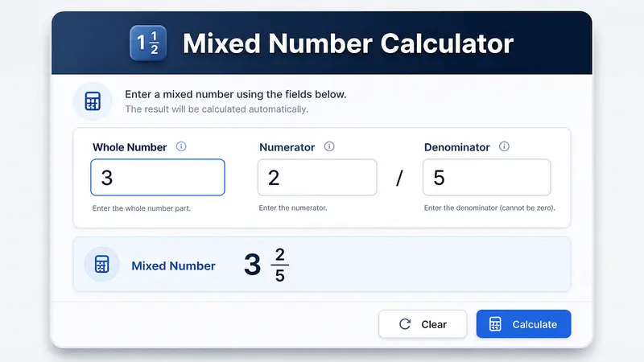This screenshot has height=362, width=644.
Task: Click the Denominator label
Action: point(456,147)
